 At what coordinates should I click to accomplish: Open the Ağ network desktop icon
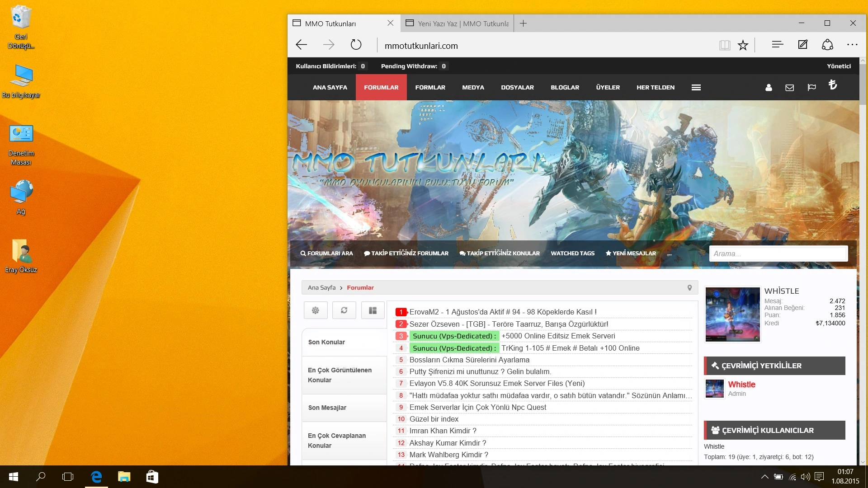[21, 197]
